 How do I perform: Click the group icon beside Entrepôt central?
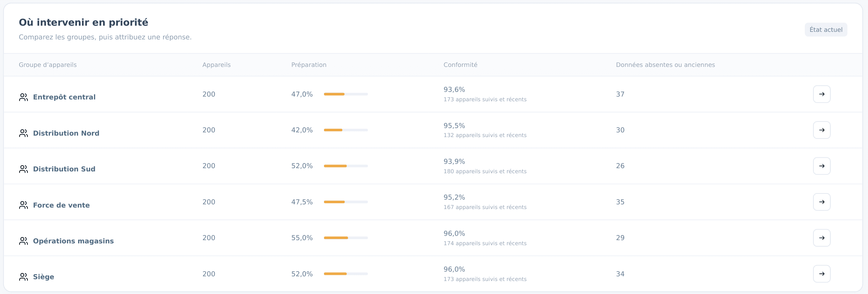(x=24, y=97)
